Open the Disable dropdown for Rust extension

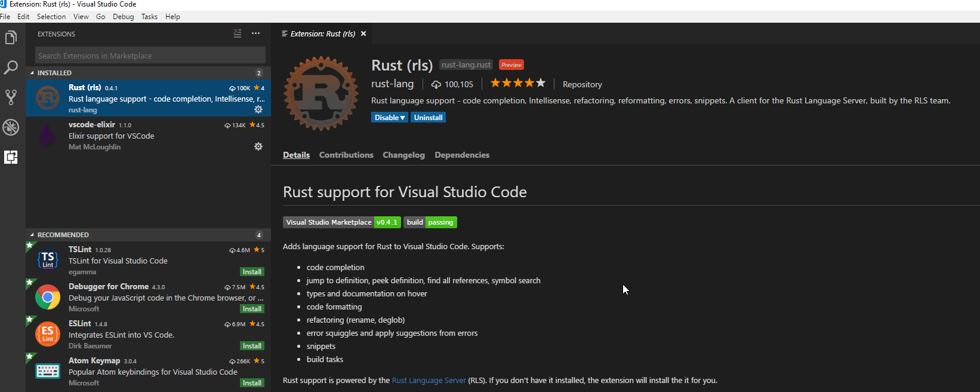click(x=390, y=118)
